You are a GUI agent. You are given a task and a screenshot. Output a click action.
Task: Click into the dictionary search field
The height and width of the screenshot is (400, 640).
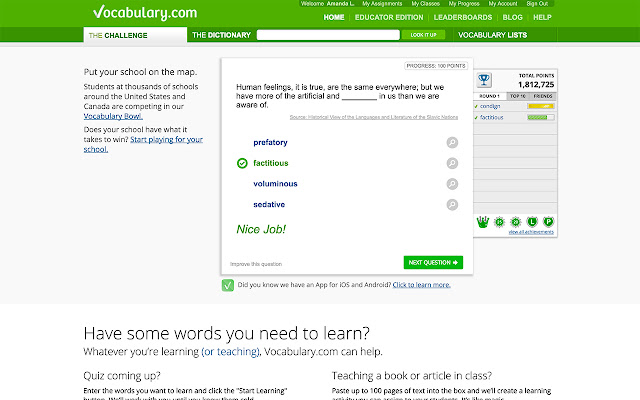[x=328, y=35]
